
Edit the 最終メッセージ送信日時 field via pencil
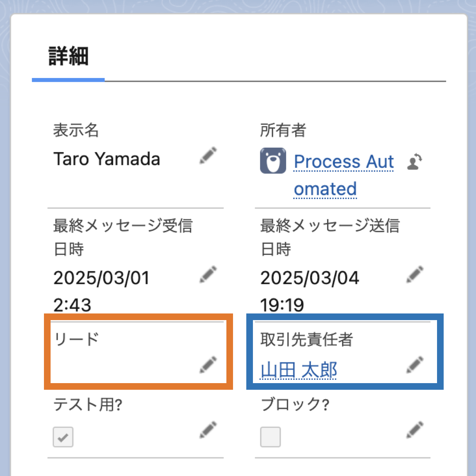coord(415,274)
